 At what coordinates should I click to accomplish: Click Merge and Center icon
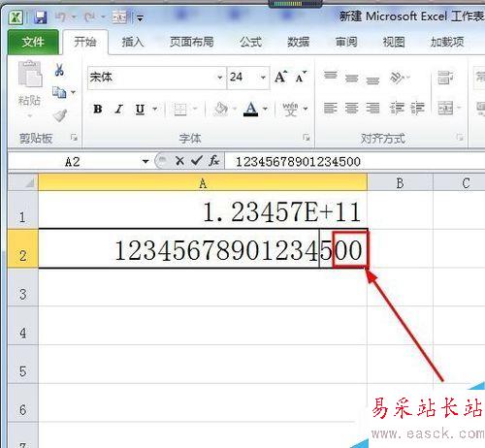(445, 108)
